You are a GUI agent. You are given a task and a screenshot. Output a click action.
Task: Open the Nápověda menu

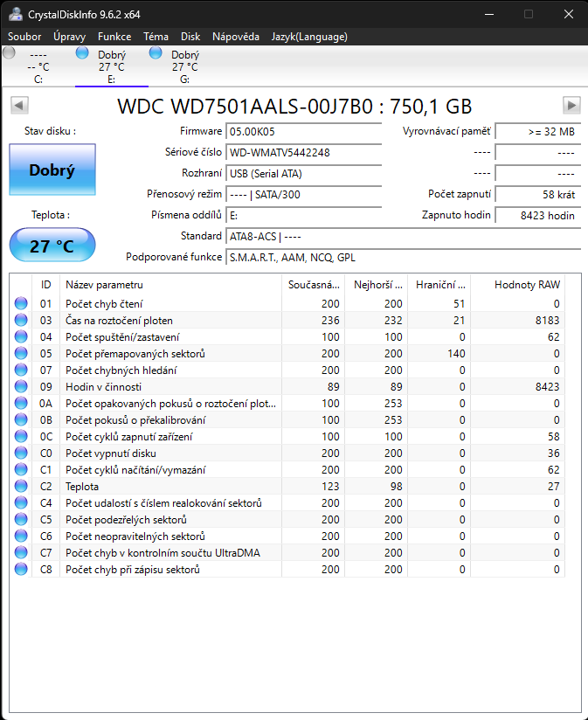click(236, 37)
